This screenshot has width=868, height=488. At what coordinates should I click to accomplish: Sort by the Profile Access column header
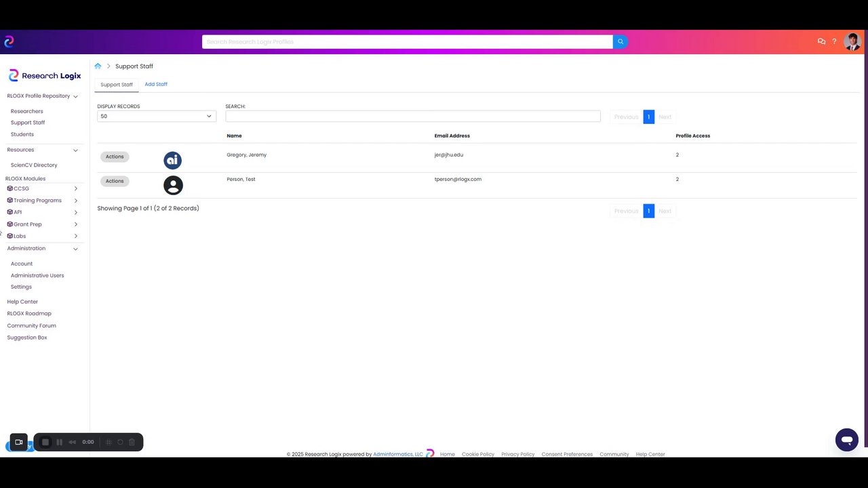point(693,136)
